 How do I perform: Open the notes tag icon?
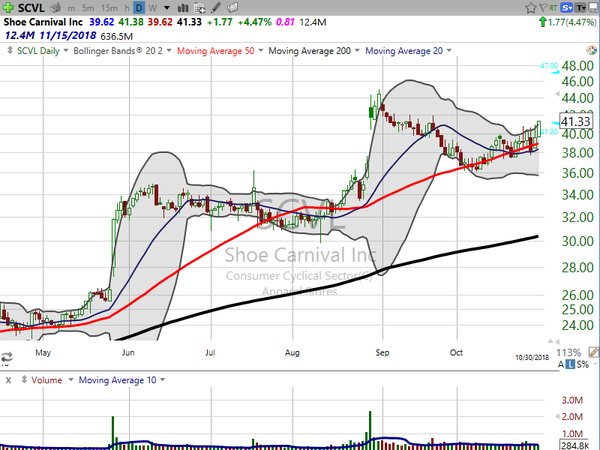point(232,7)
